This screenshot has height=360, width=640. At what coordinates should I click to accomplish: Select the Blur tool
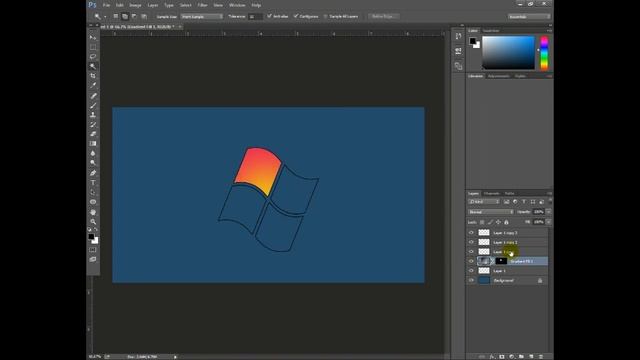(x=93, y=153)
